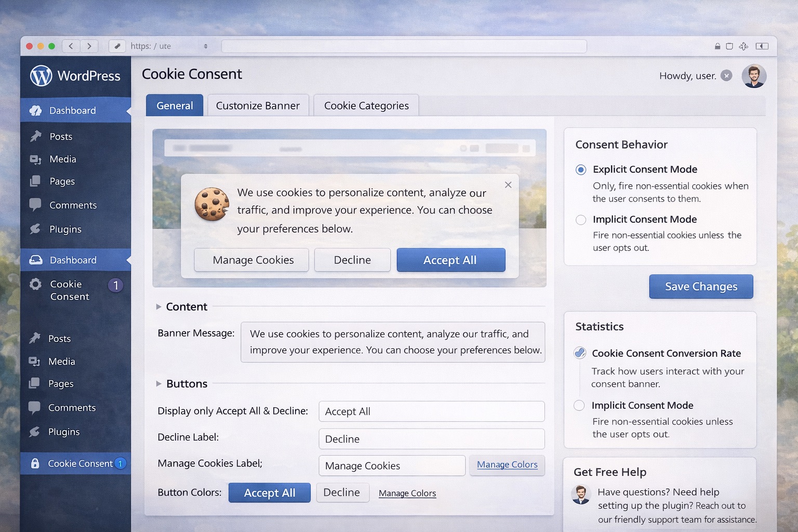This screenshot has width=798, height=532.
Task: Collapse the Content section
Action: (x=159, y=307)
